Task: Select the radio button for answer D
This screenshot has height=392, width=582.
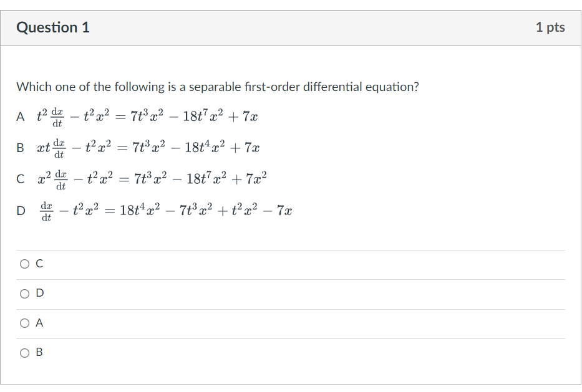Action: click(24, 293)
